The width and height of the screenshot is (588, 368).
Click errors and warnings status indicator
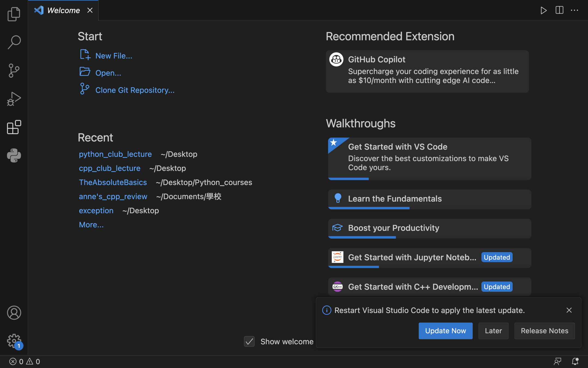coord(24,361)
